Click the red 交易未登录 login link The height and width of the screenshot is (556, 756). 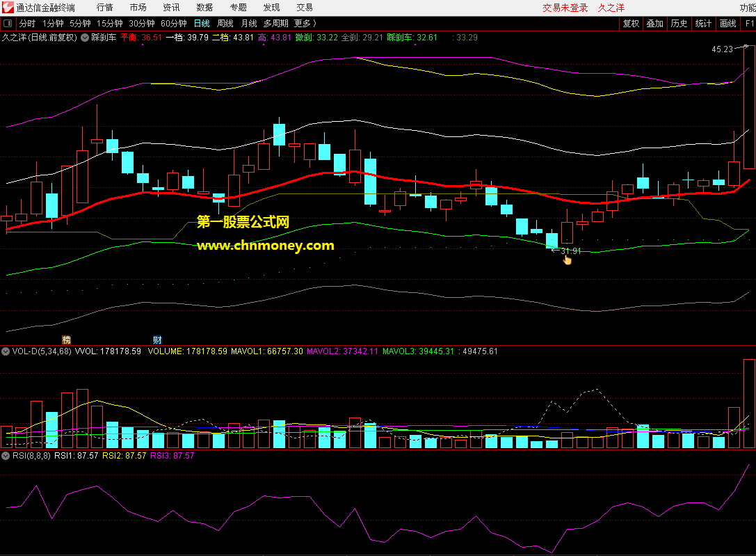(x=565, y=8)
